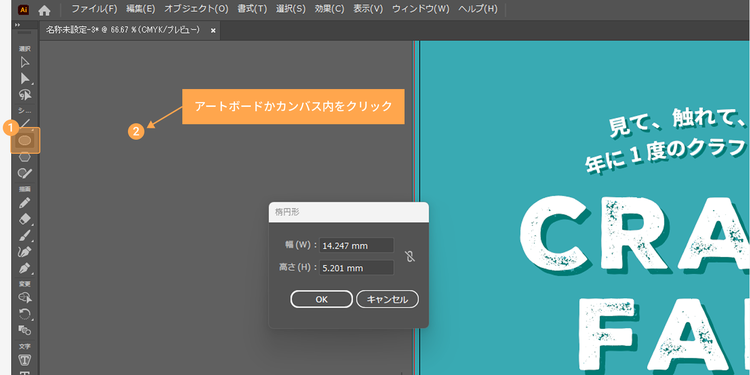Click the 幅 (W) width field
750x375 pixels.
tap(356, 246)
